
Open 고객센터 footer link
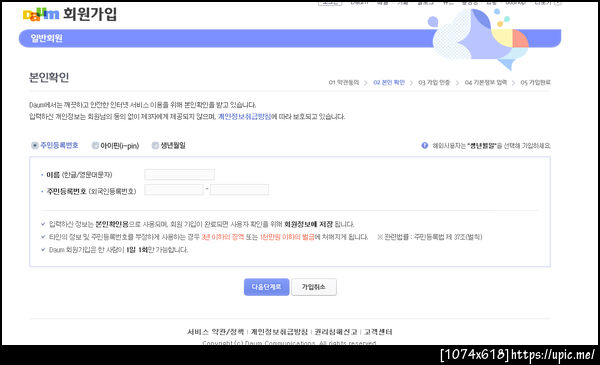pos(378,332)
